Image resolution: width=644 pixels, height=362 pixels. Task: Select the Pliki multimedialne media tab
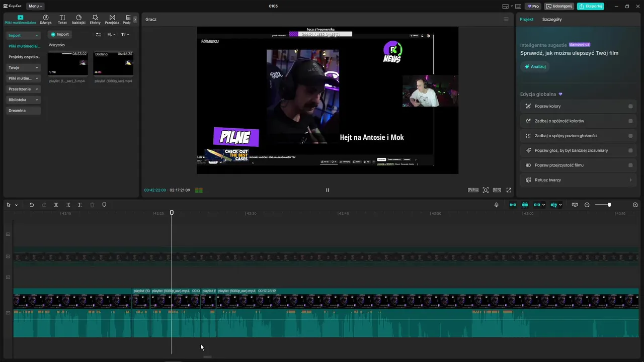pos(20,20)
